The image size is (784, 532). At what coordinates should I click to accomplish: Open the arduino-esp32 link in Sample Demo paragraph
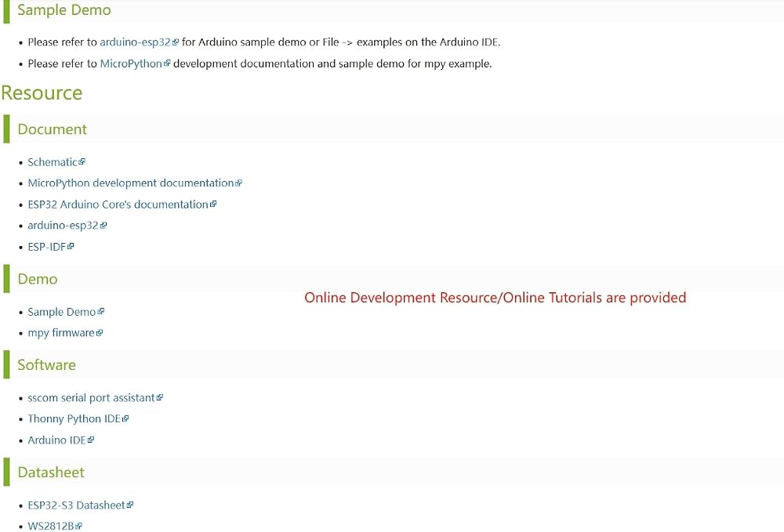135,42
